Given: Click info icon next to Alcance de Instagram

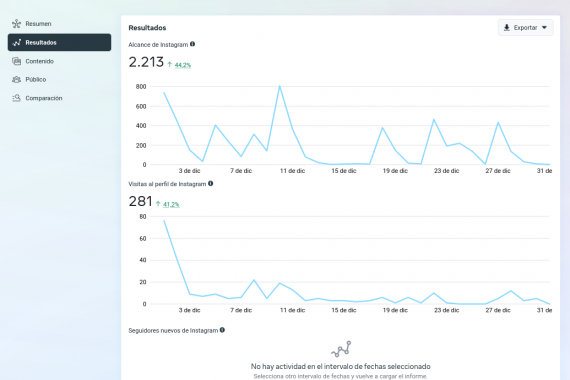Looking at the screenshot, I should 193,44.
